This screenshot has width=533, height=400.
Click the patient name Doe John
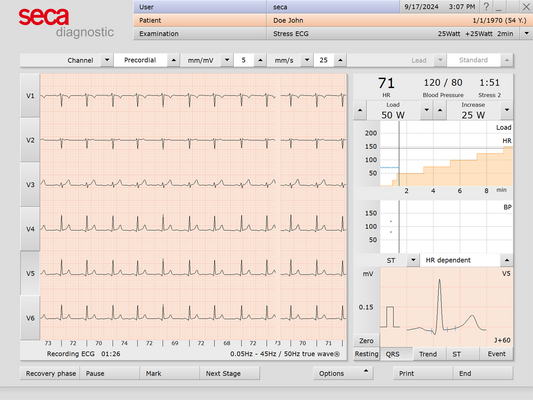[x=288, y=20]
